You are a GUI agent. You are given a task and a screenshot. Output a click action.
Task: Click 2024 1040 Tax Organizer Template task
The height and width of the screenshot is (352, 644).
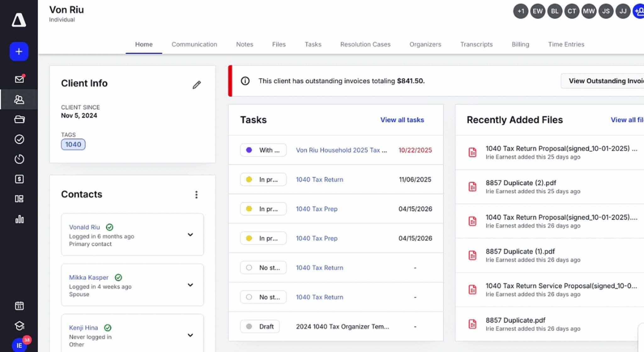pyautogui.click(x=342, y=326)
